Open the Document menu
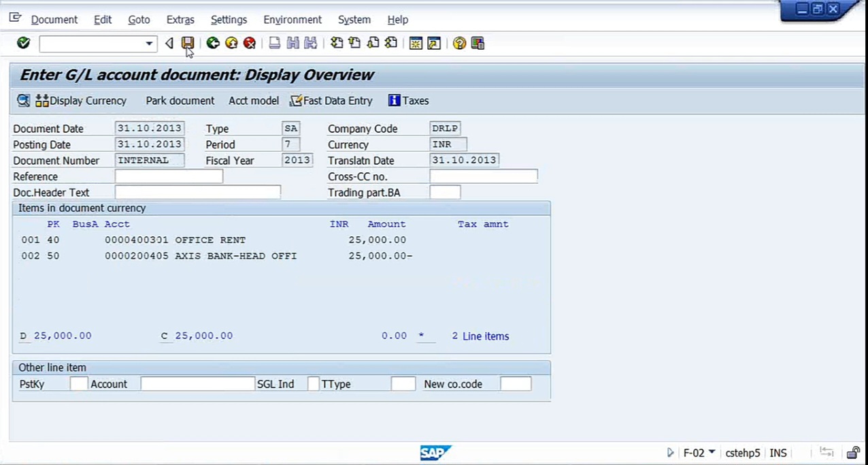Image resolution: width=868 pixels, height=465 pixels. point(54,20)
